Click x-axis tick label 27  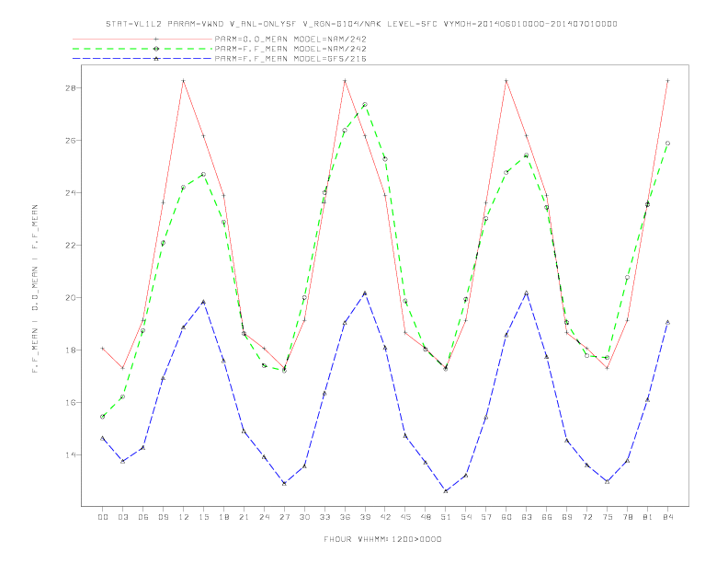click(284, 517)
